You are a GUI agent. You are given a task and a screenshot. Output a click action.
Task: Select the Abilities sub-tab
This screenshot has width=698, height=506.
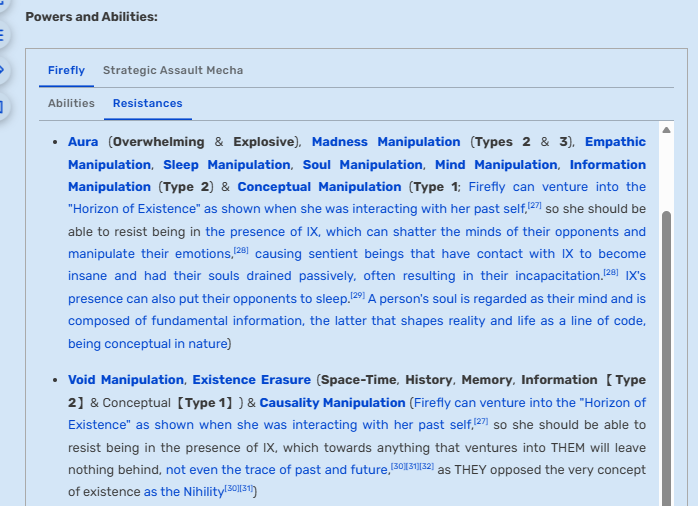[x=71, y=103]
